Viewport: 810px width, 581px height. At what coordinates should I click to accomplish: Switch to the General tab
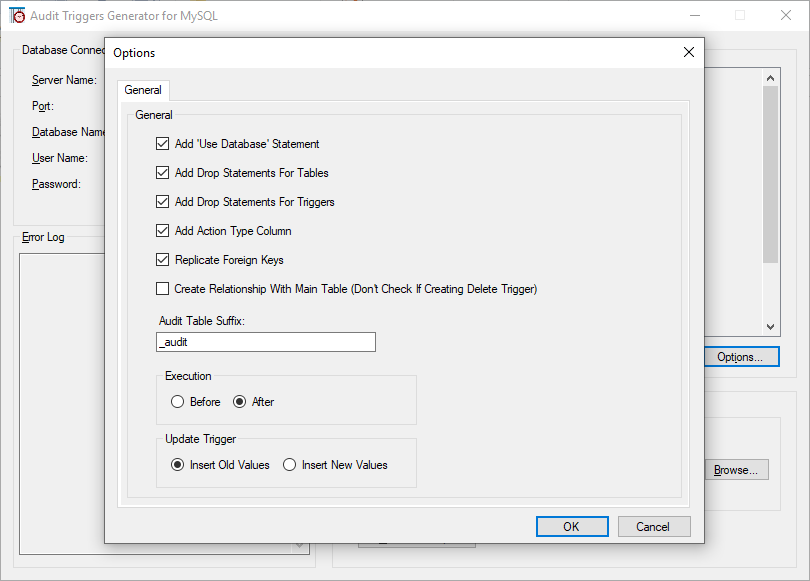(x=143, y=89)
